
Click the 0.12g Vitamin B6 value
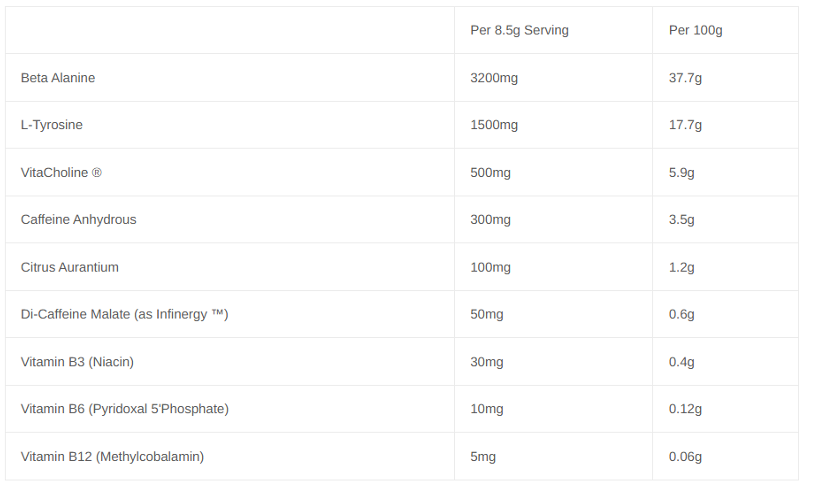[685, 409]
